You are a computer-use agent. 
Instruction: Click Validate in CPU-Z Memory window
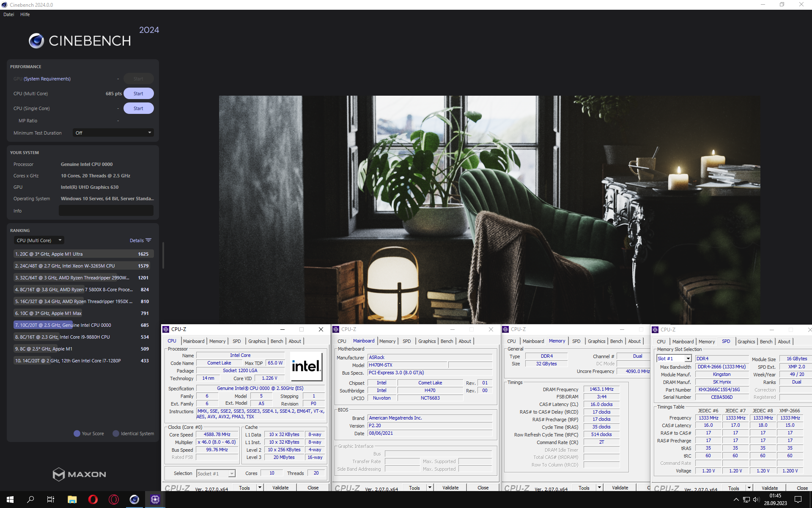point(620,488)
